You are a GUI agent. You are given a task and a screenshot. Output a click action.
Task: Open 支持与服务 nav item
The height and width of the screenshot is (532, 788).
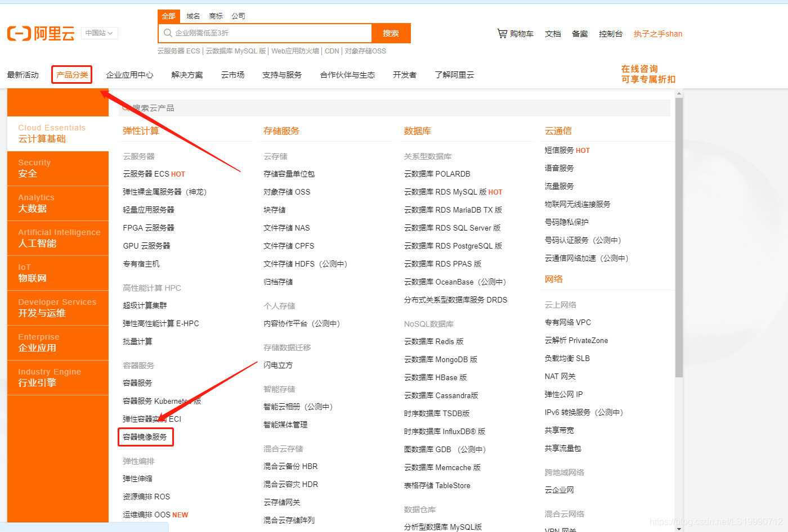click(x=282, y=75)
